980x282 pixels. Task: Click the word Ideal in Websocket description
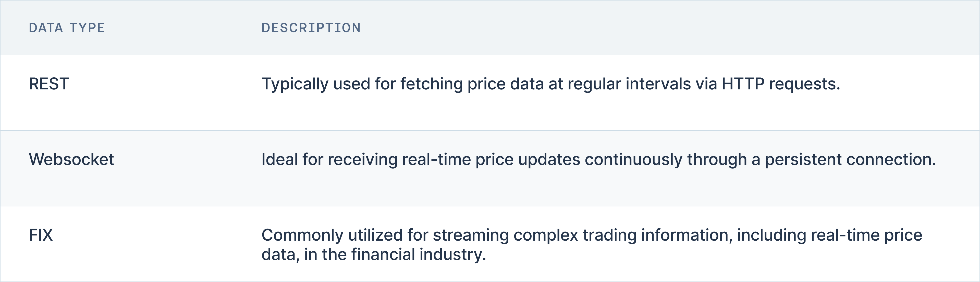280,159
